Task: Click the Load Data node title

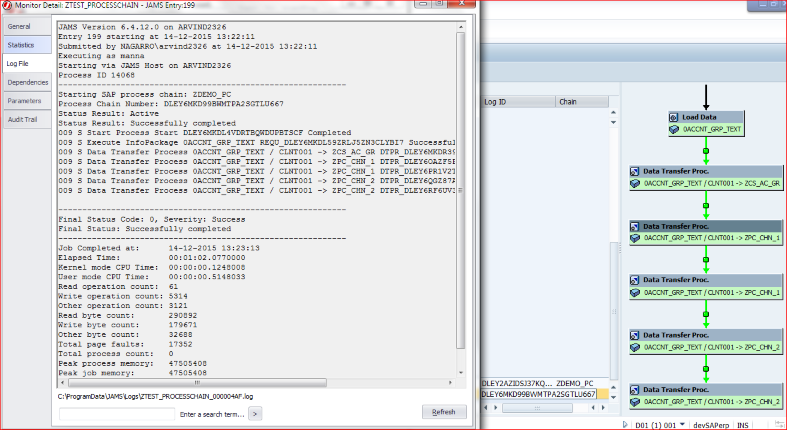Action: [699, 117]
